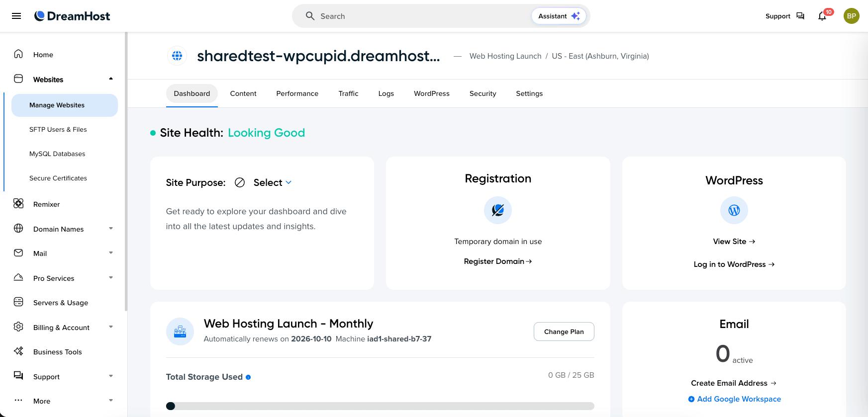Open the Assistant button in search bar
Screen dimensions: 868x417
tap(559, 16)
